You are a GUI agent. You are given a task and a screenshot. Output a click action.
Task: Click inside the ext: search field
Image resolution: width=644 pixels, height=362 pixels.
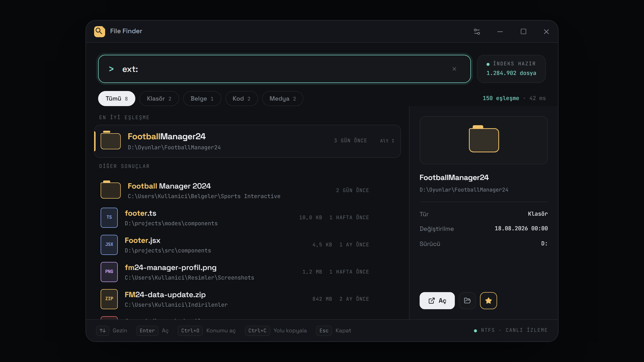284,69
